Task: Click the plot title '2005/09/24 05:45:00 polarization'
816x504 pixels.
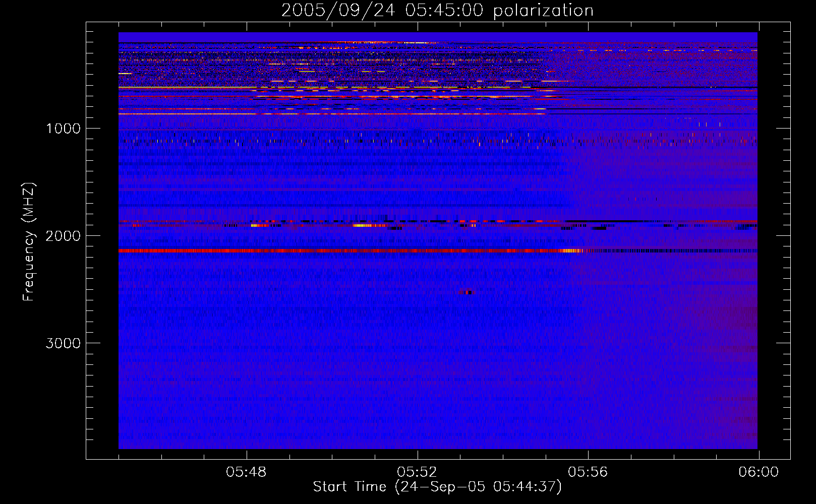Action: 437,10
